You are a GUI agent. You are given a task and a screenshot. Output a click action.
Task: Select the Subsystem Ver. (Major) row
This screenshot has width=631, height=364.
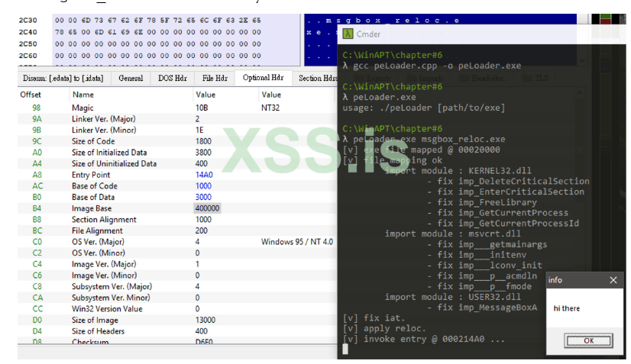[176, 286]
